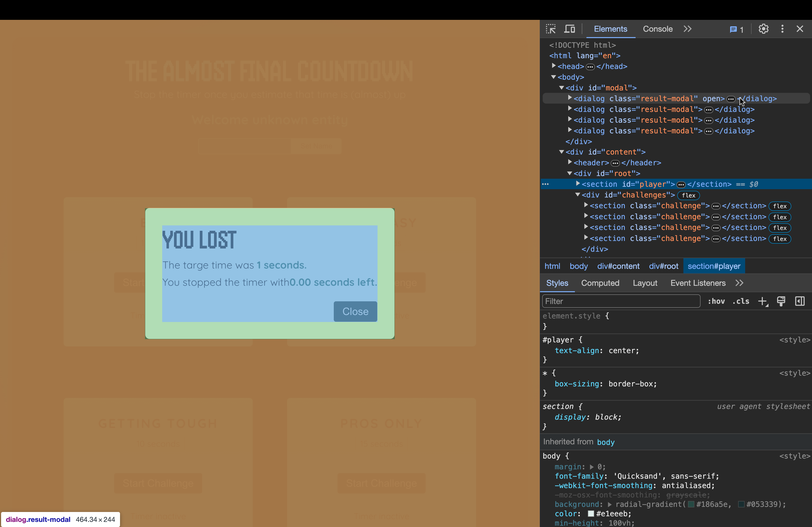Expand the head element node
The image size is (812, 527).
click(x=553, y=66)
